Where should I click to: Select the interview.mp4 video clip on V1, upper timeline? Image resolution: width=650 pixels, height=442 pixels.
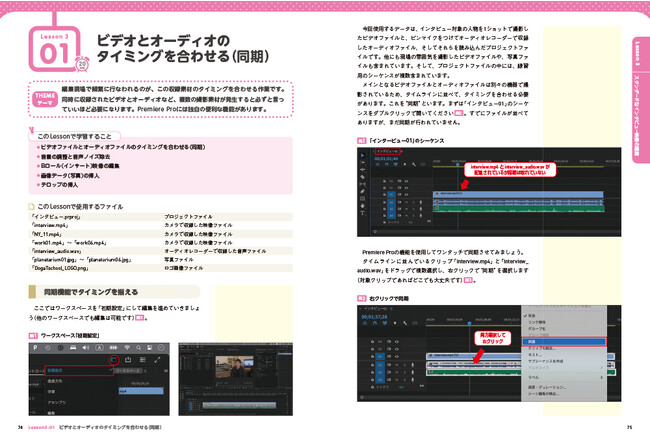point(518,194)
